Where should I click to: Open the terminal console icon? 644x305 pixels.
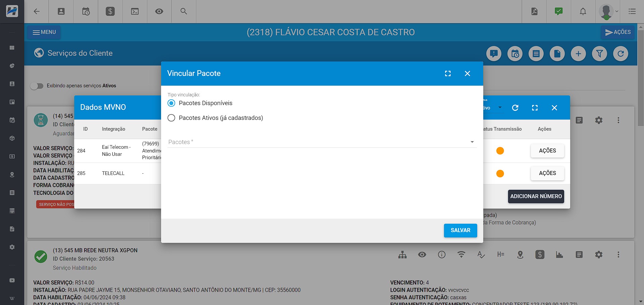(135, 11)
